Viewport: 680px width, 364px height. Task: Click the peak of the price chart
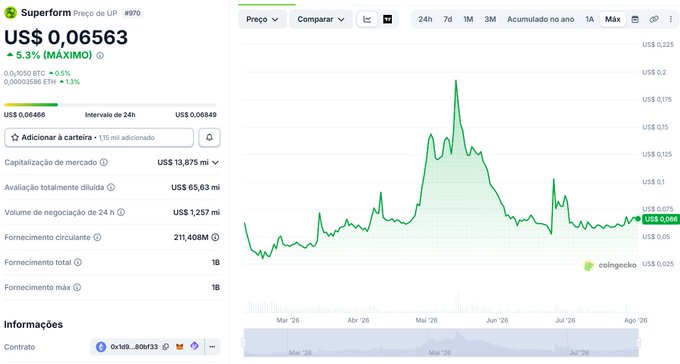(x=456, y=81)
